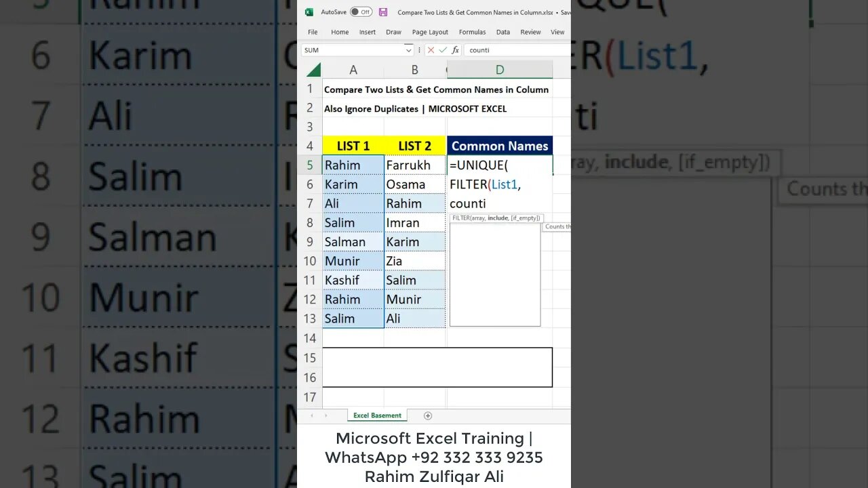The height and width of the screenshot is (488, 868).
Task: Click cell B11 Salim in List 2
Action: tap(414, 280)
